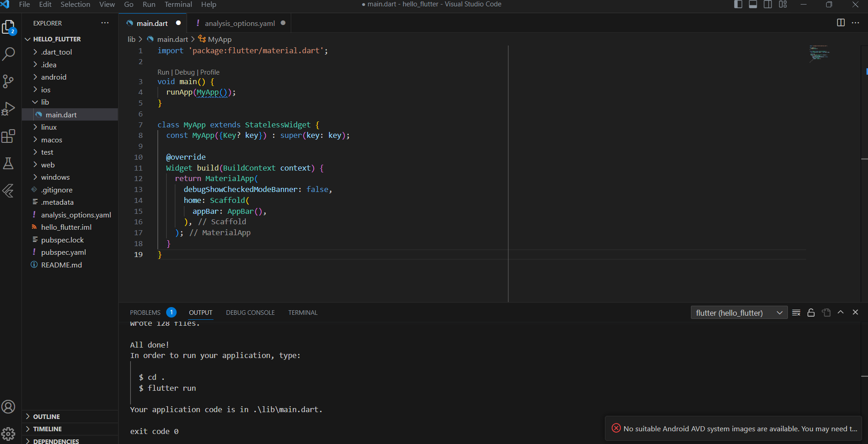
Task: Open output log in editor
Action: (x=826, y=313)
